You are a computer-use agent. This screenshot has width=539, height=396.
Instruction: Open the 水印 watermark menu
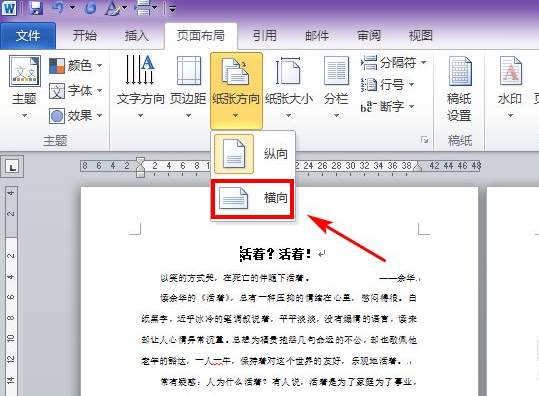click(510, 87)
